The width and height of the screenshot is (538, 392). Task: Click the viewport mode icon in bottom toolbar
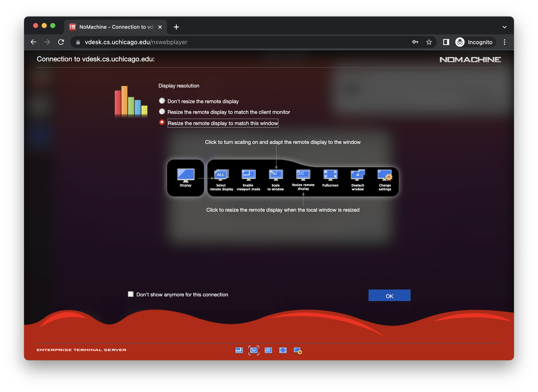coord(239,350)
